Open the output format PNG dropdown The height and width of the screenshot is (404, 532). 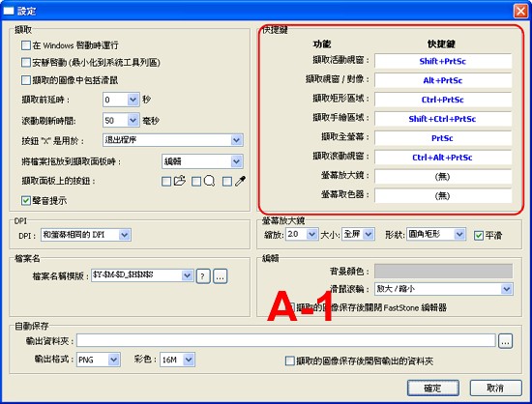pos(114,360)
